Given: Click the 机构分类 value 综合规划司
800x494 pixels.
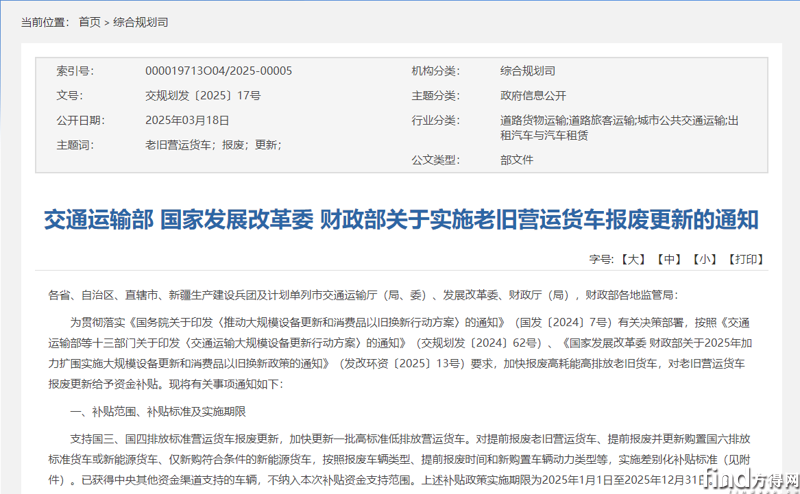Looking at the screenshot, I should click(x=527, y=71).
